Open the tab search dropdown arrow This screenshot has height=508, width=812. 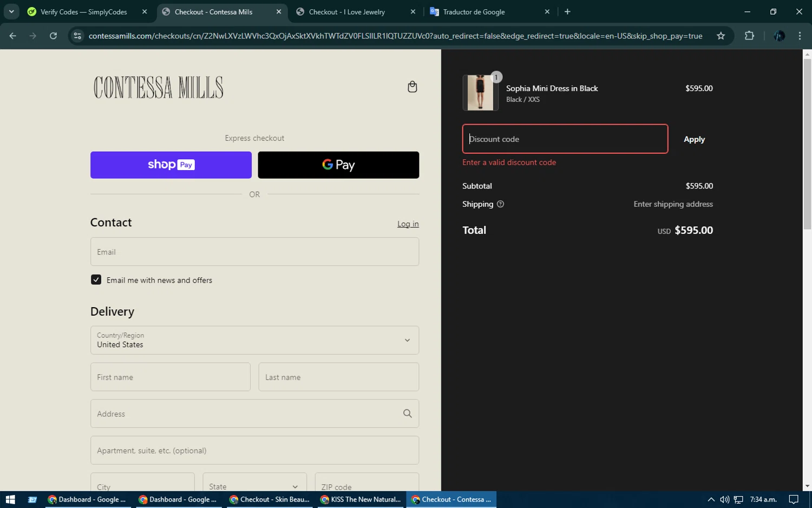coord(11,11)
